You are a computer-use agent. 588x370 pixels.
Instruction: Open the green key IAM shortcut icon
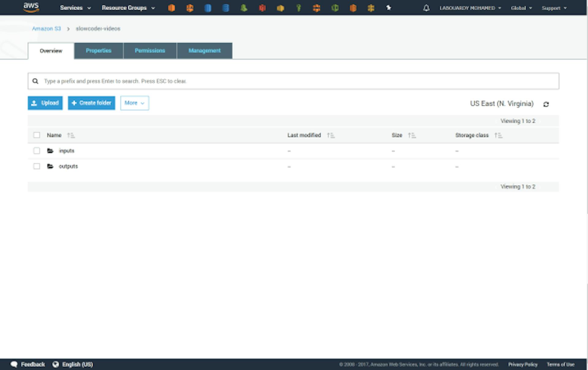tap(299, 8)
